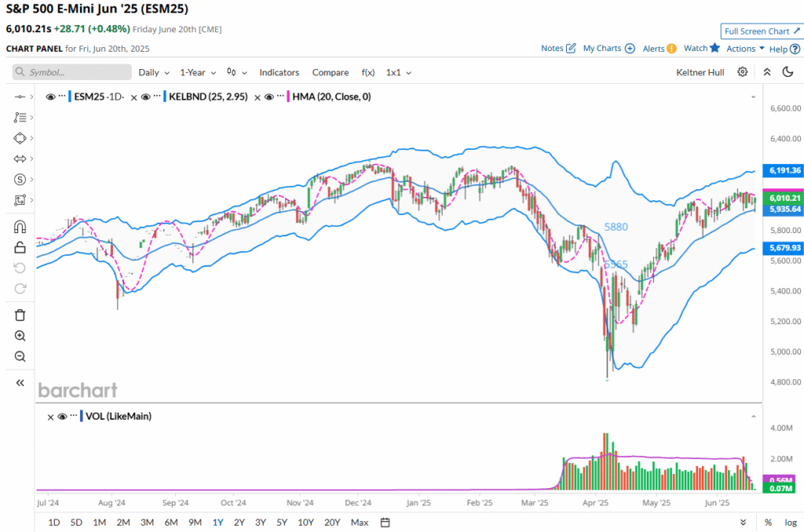Open the Actions dropdown menu
Screen dimensions: 804x532
[x=745, y=49]
